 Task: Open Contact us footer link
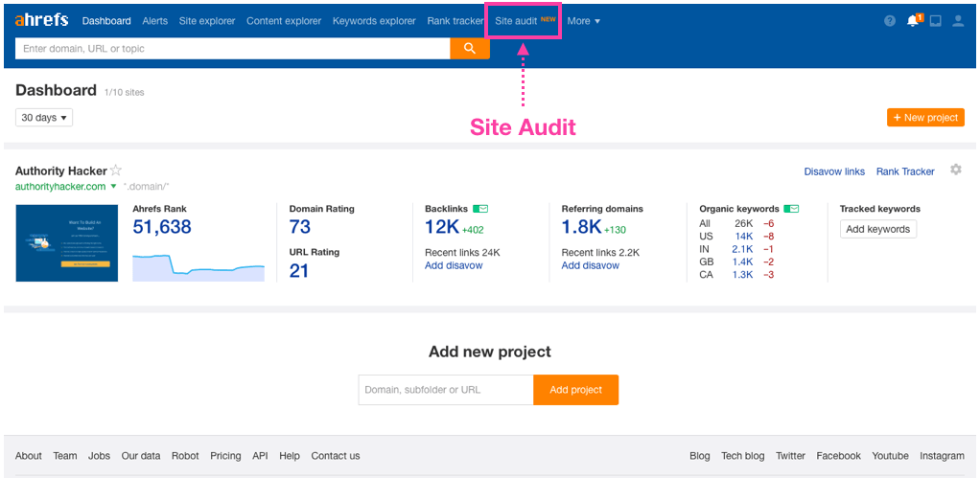point(336,456)
